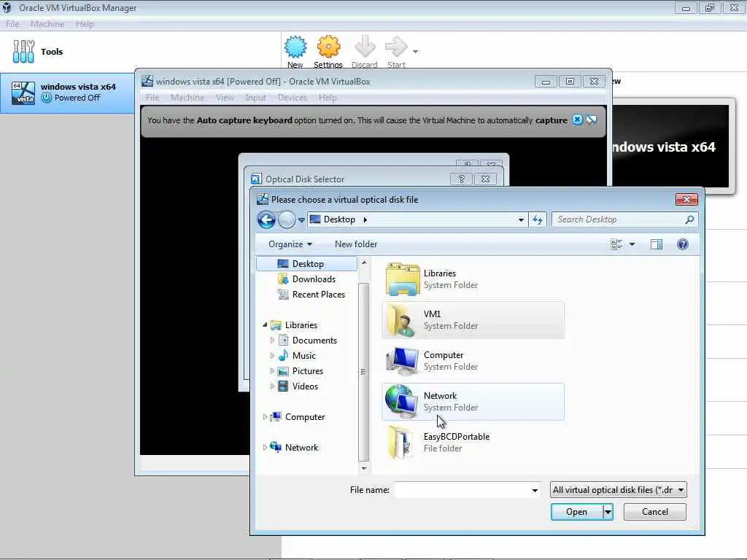The height and width of the screenshot is (560, 747).
Task: Open the address bar previous locations dropdown
Action: [x=521, y=220]
